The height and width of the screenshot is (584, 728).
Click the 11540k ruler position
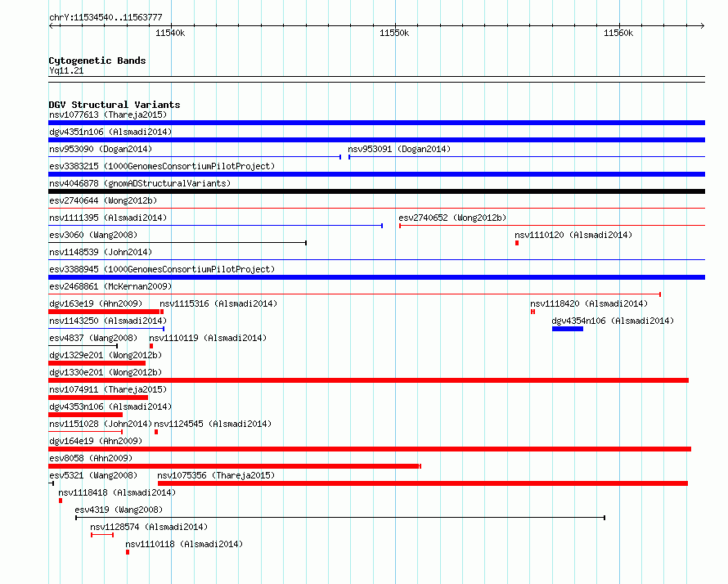coord(170,33)
